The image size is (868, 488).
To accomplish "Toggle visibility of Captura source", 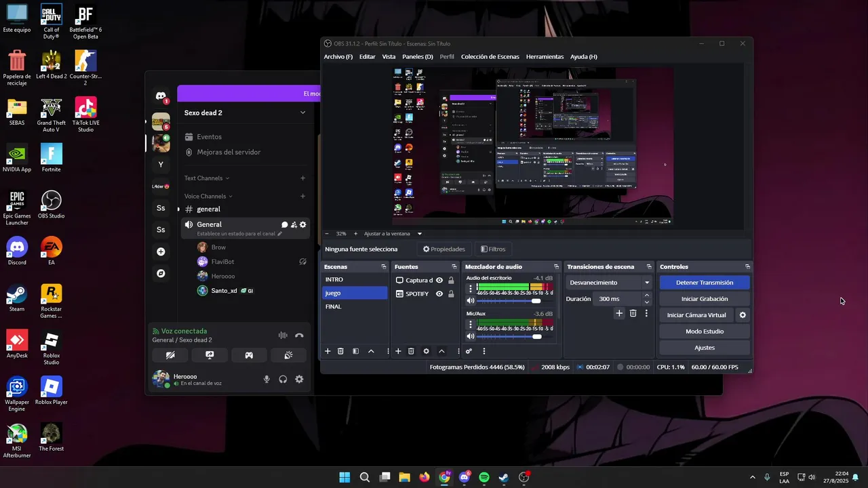I will [x=439, y=280].
